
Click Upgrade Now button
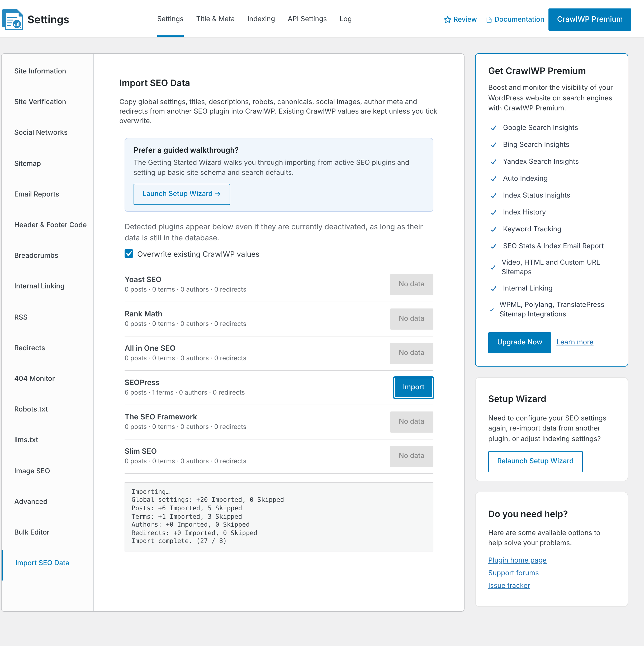[519, 342]
